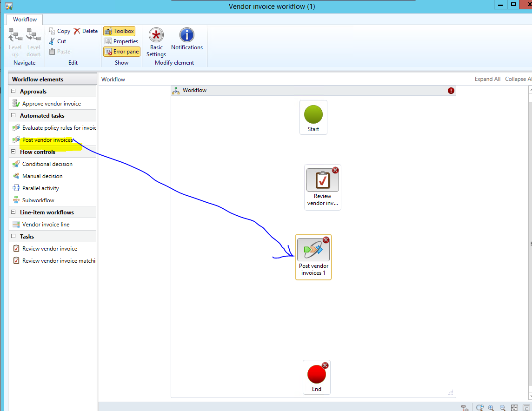The width and height of the screenshot is (532, 411).
Task: Collapse the Approvals section
Action: click(x=13, y=92)
